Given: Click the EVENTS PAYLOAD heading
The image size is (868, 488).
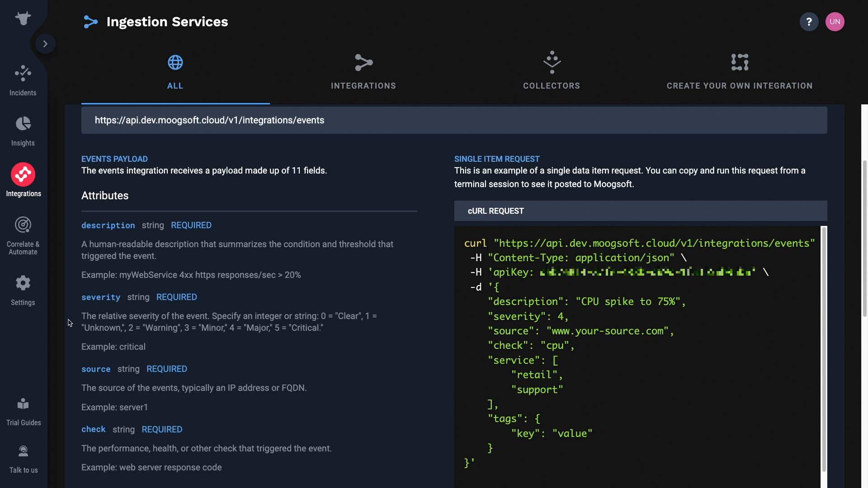Looking at the screenshot, I should pyautogui.click(x=114, y=159).
